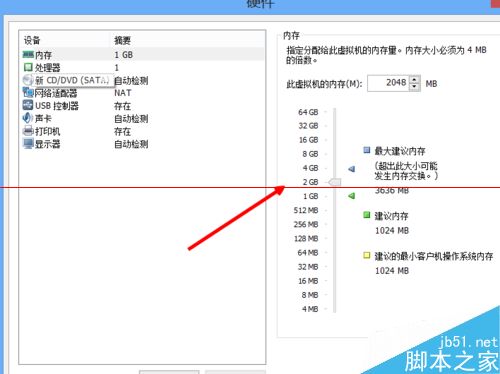500x374 pixels.
Task: Select the 网络适配器 network adapter icon
Action: click(x=28, y=93)
